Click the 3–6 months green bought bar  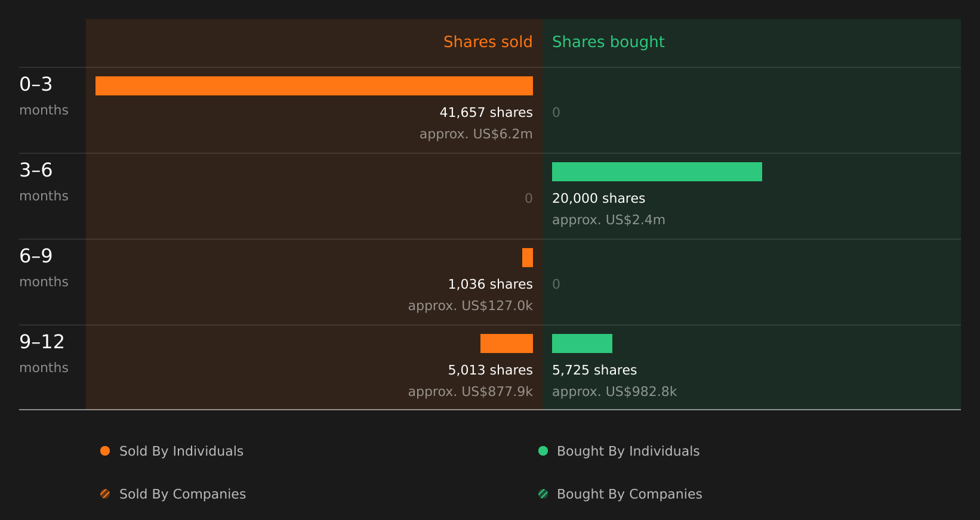point(657,172)
